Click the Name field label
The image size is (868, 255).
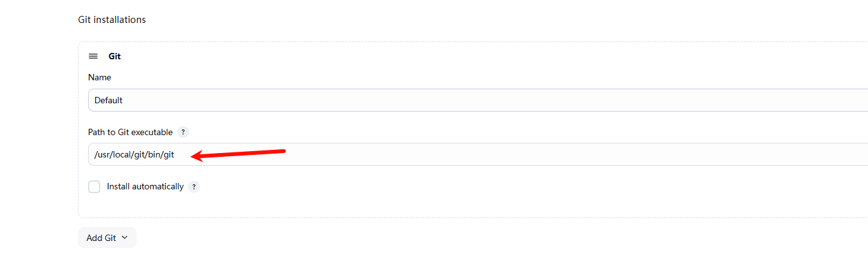100,77
